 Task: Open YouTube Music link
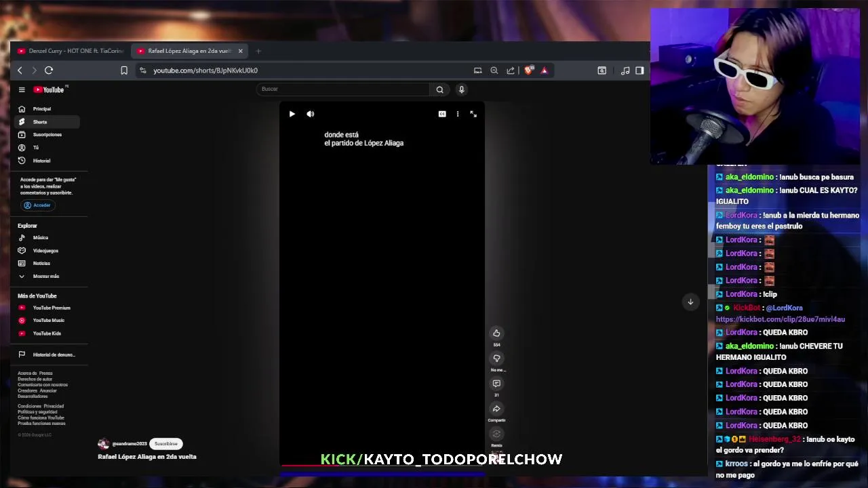pos(47,320)
